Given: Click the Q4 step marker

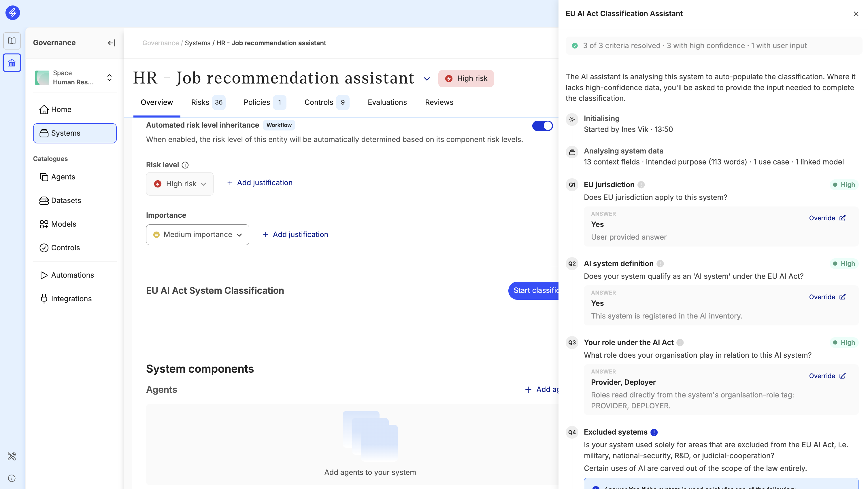Looking at the screenshot, I should 572,432.
